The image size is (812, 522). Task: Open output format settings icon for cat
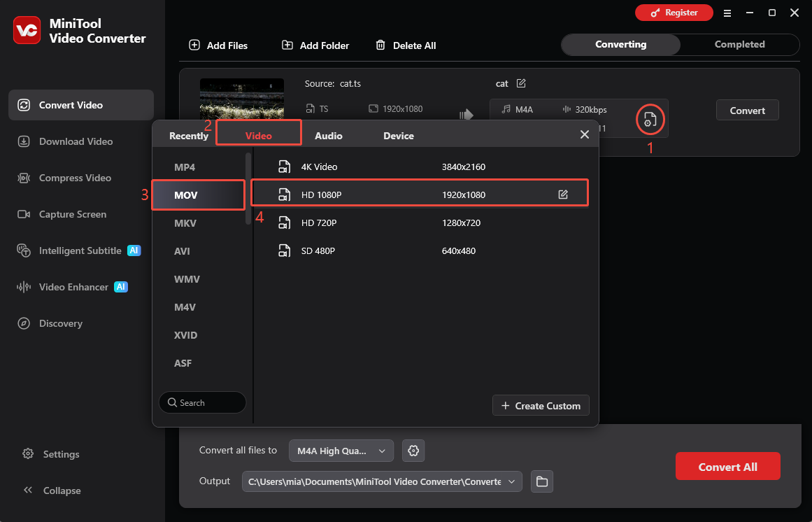(650, 120)
